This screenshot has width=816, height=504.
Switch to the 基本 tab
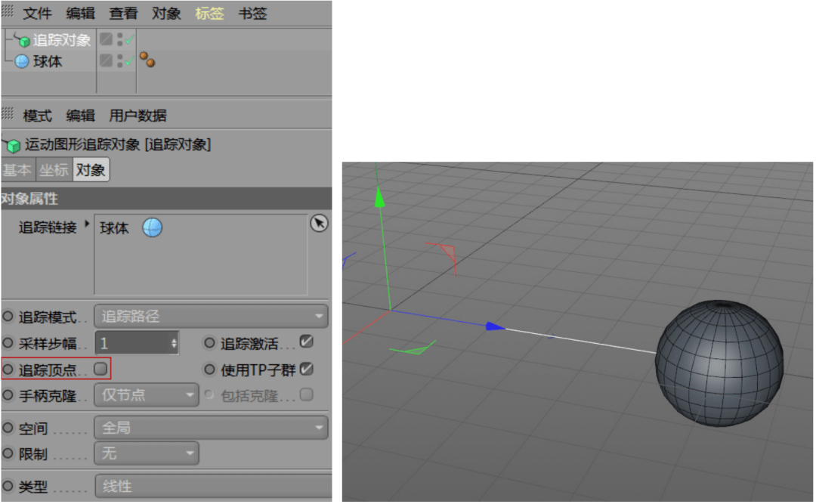(17, 170)
